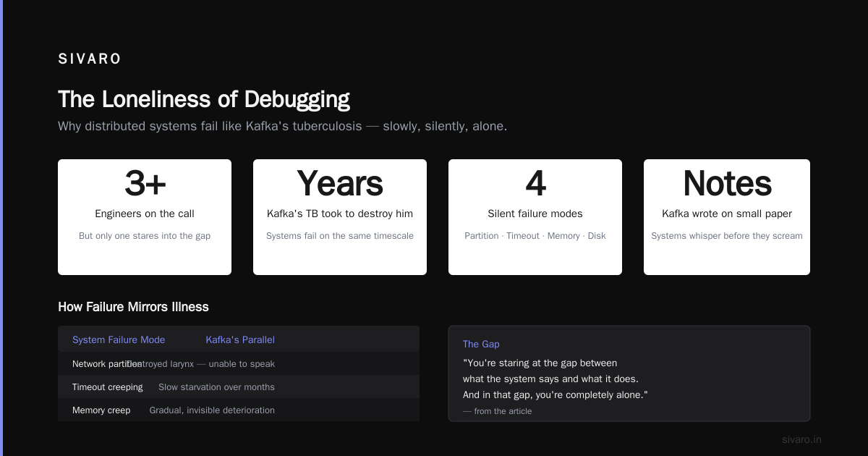Select the Memory creep table row

(x=239, y=410)
